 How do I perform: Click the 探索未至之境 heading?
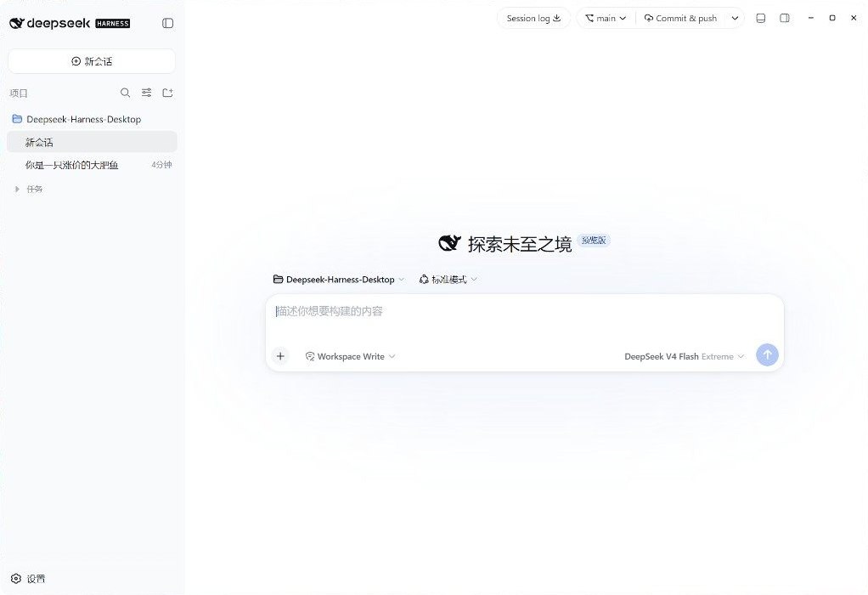point(520,244)
